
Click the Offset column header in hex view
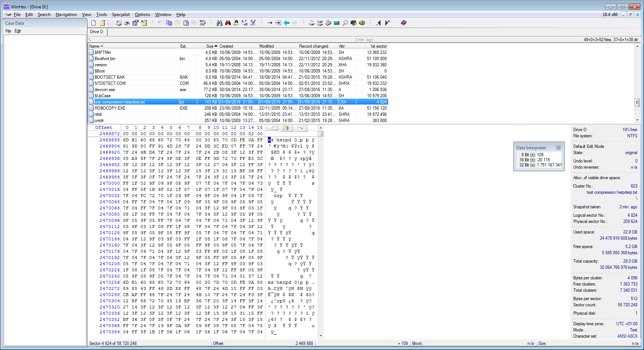(104, 127)
